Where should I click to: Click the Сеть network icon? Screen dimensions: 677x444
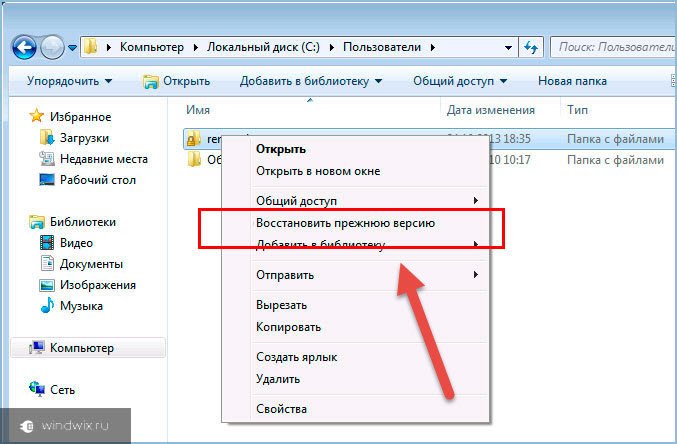(x=37, y=389)
